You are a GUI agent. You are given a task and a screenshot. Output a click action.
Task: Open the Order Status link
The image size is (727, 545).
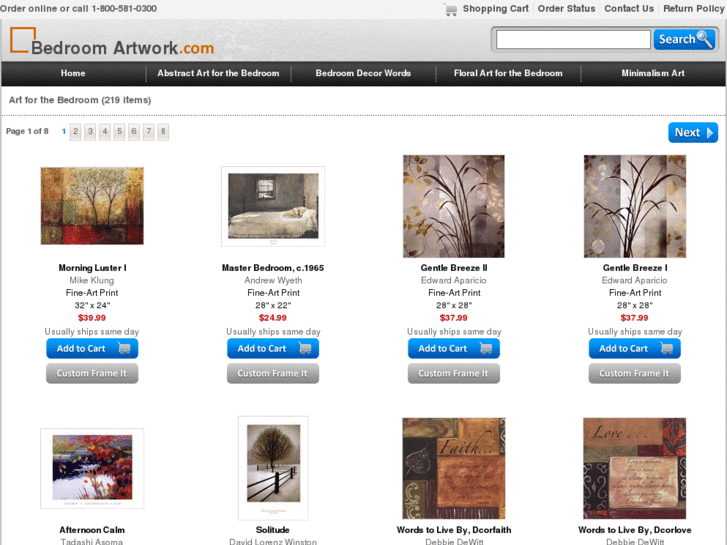pos(566,9)
